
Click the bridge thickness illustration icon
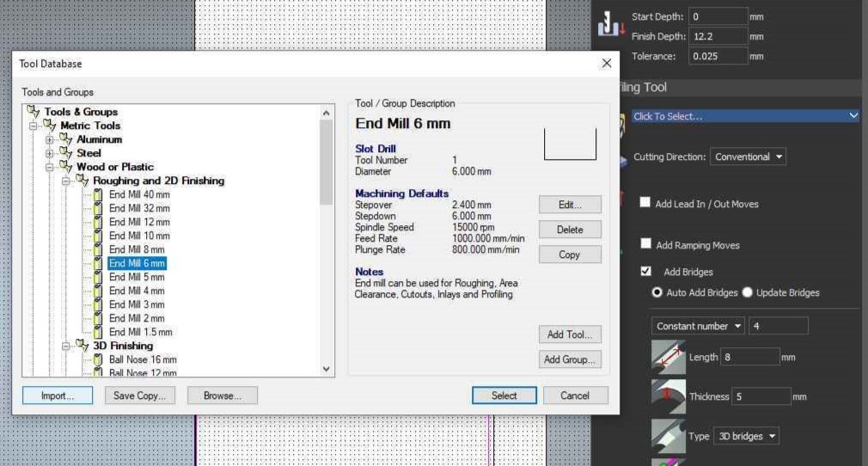pyautogui.click(x=668, y=396)
